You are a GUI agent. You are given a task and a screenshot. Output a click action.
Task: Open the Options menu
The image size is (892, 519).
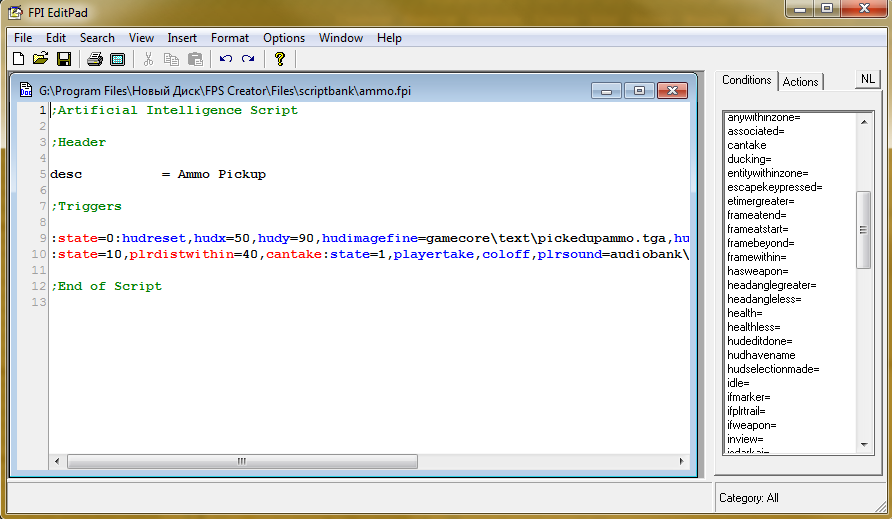pyautogui.click(x=284, y=38)
